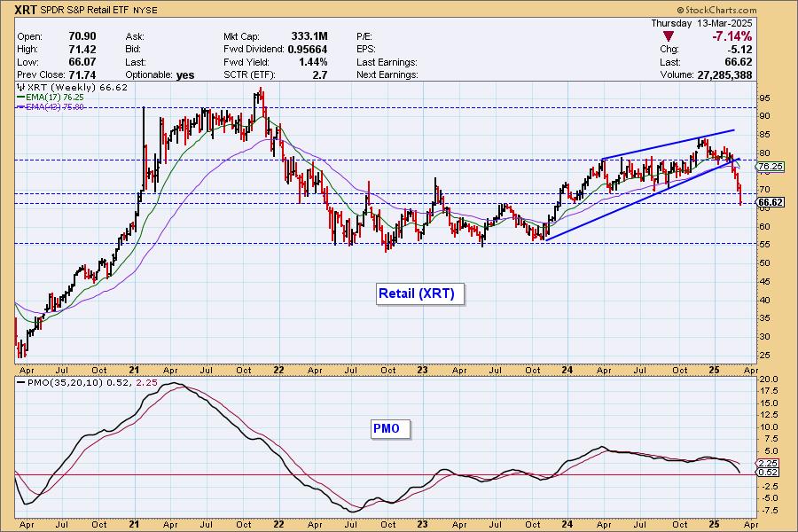Open the StockCharts.com copyright link

click(x=716, y=10)
